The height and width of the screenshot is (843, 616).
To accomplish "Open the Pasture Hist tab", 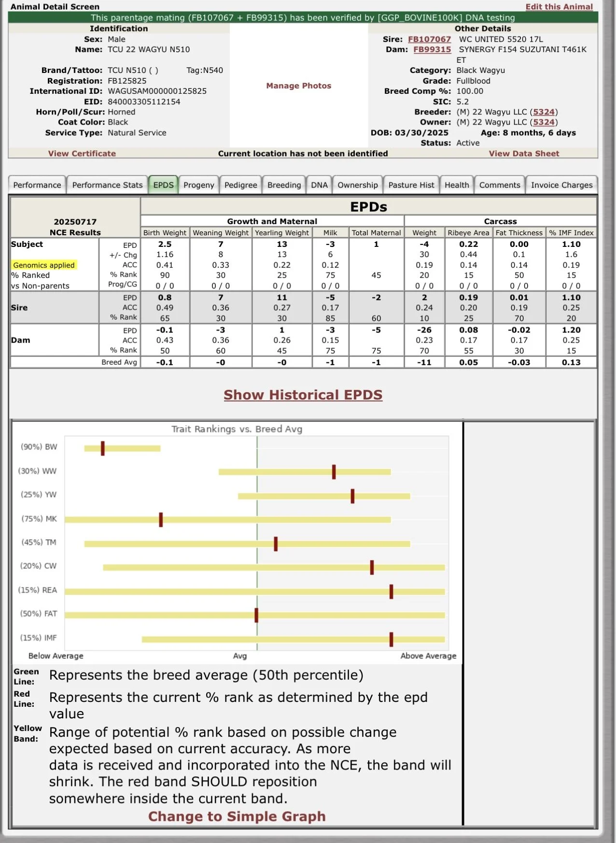I will coord(411,185).
